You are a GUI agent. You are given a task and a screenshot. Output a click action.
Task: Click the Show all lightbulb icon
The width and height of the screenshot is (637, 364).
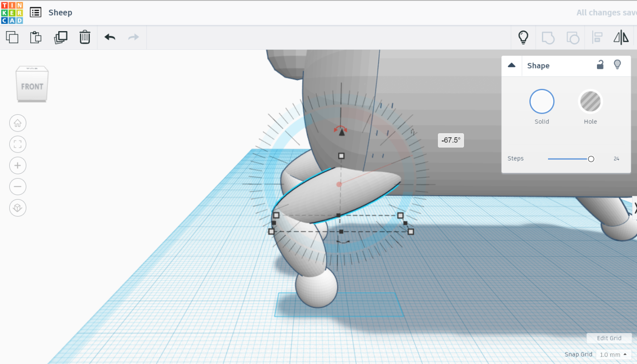click(524, 37)
